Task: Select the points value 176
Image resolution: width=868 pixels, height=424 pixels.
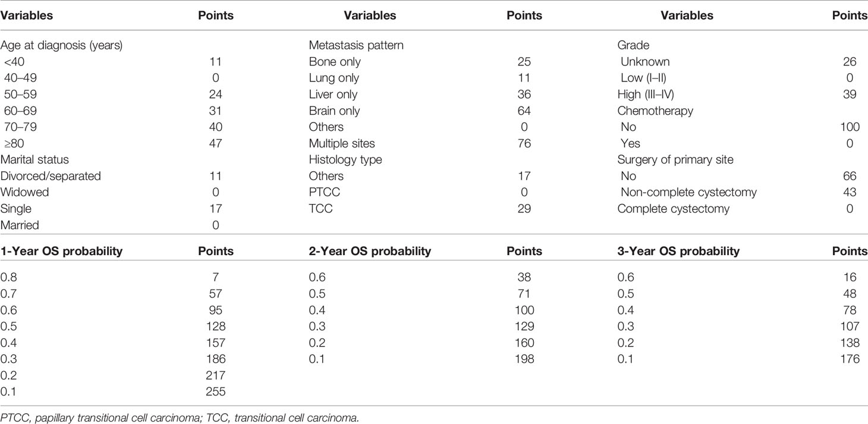Action: tap(850, 359)
